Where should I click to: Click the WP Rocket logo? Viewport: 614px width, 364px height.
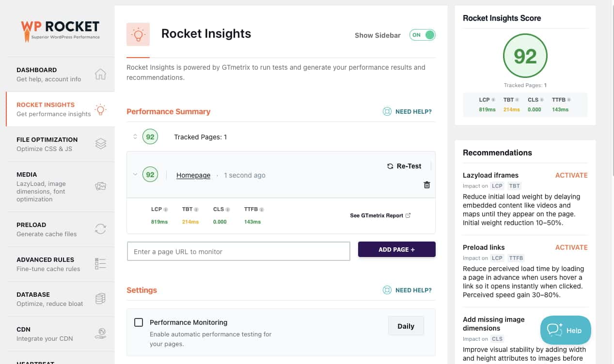pos(60,30)
